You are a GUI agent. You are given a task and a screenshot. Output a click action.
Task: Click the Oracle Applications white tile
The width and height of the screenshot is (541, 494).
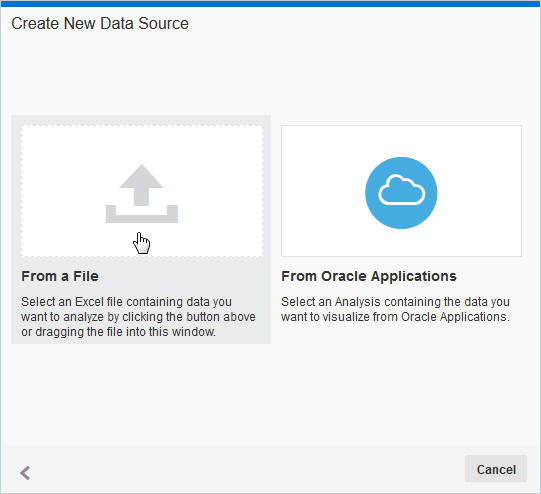coord(401,191)
